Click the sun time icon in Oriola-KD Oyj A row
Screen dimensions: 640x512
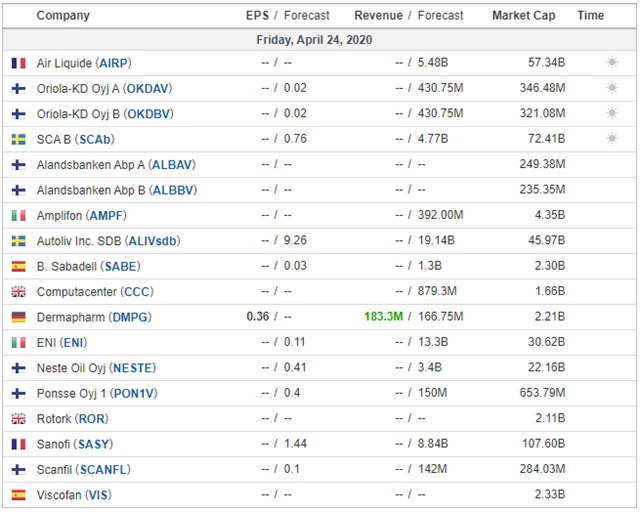click(612, 88)
